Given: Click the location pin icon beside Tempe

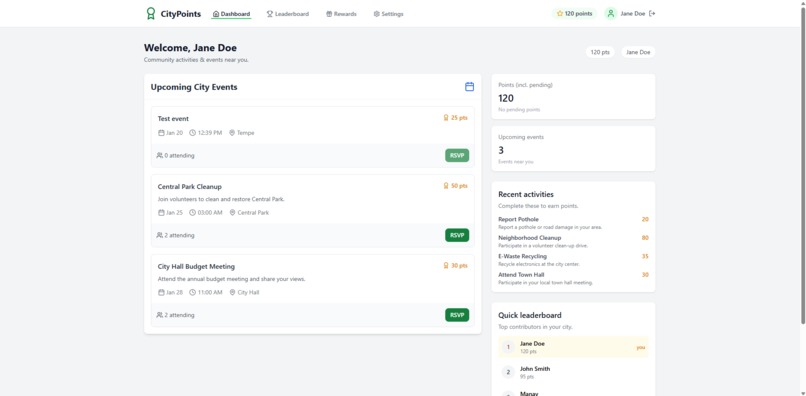Looking at the screenshot, I should point(232,133).
